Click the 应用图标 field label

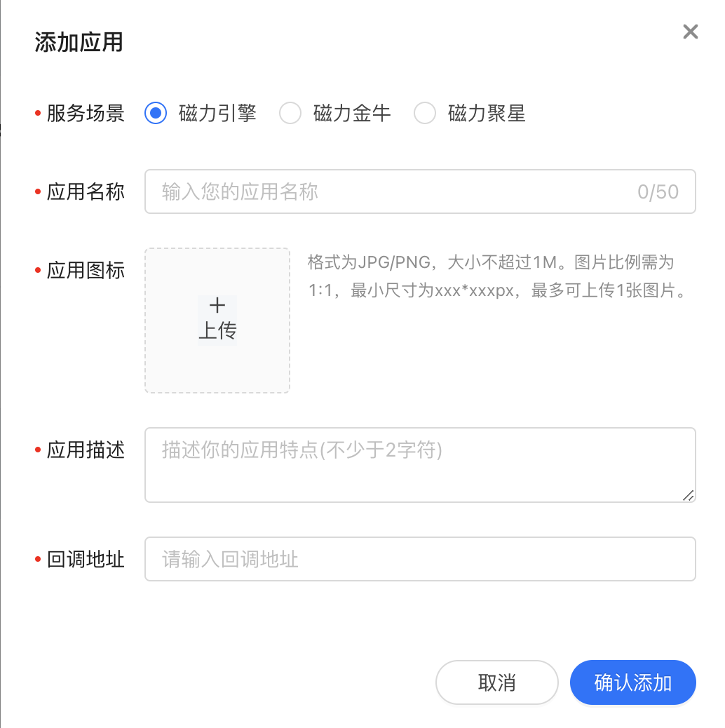click(x=86, y=270)
